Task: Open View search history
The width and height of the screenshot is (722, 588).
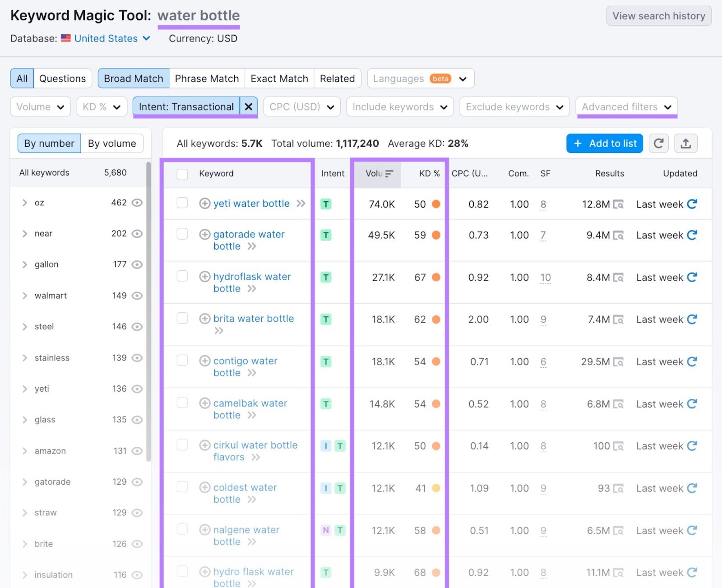Action: click(658, 15)
